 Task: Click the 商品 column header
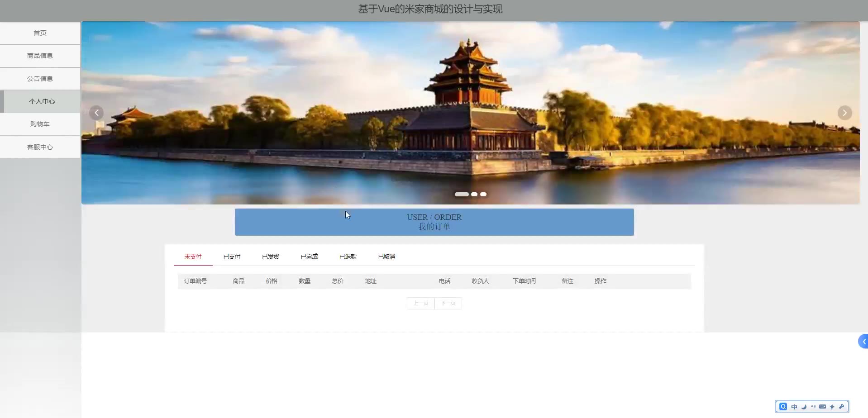click(238, 281)
